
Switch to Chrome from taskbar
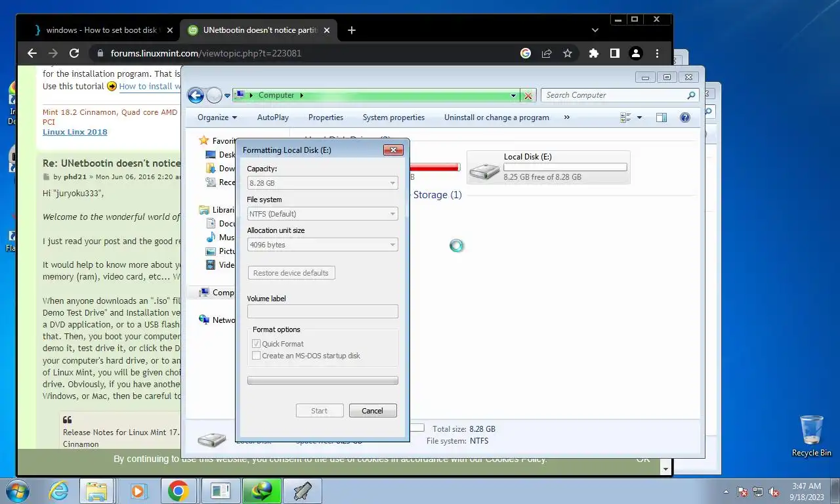point(178,491)
